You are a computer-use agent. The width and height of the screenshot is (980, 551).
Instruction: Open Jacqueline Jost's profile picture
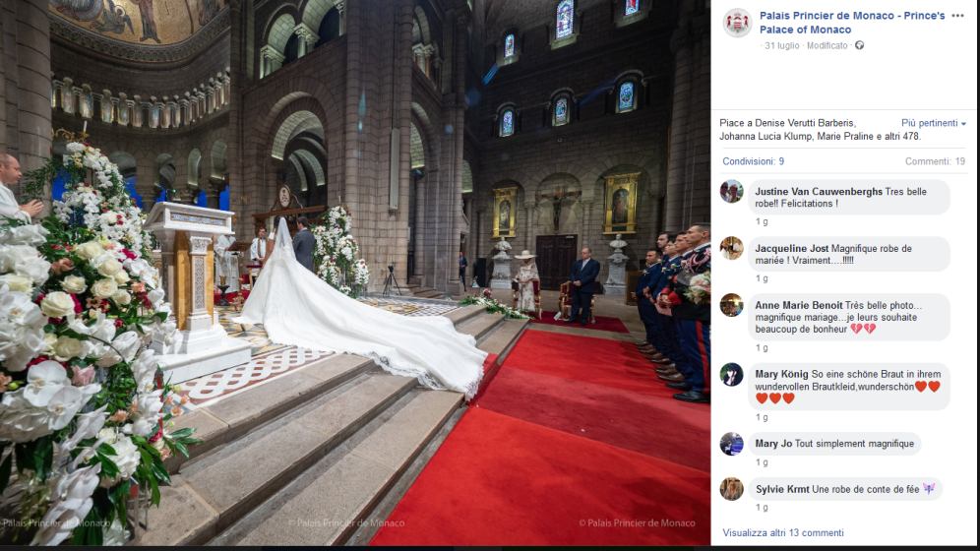tap(731, 248)
